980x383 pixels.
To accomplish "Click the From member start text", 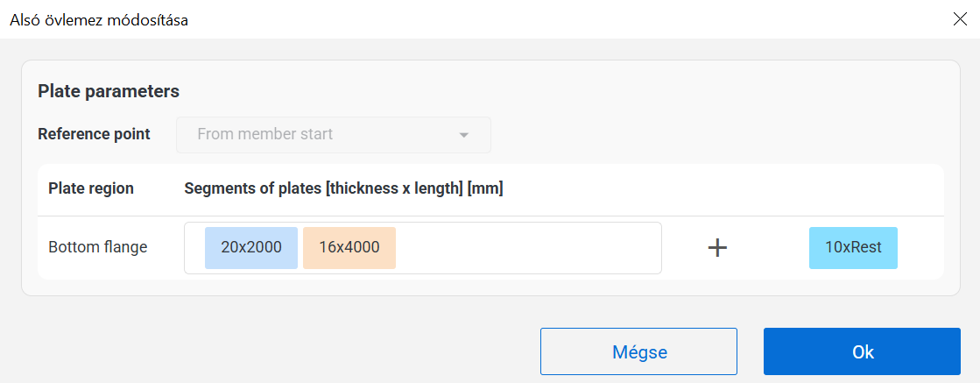I will [x=264, y=135].
